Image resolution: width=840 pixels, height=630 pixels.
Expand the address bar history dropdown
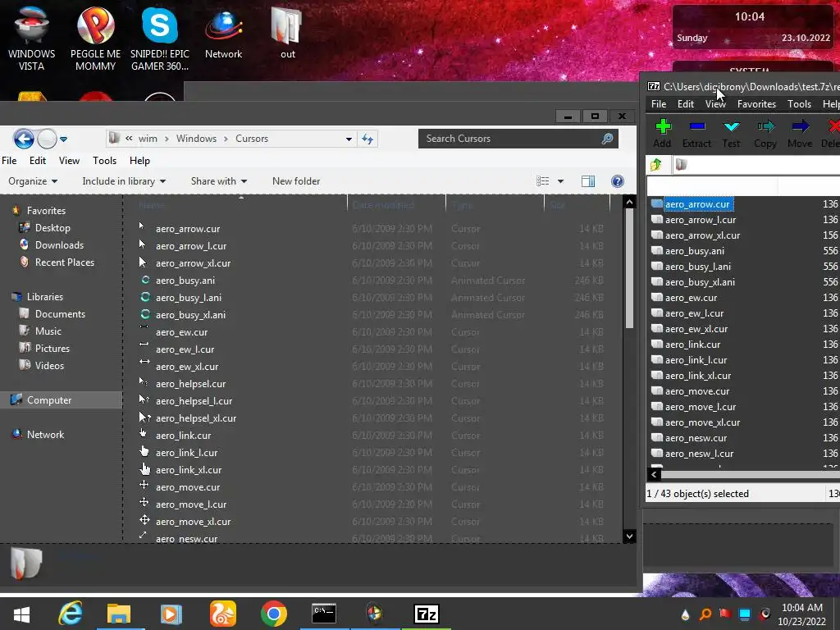point(349,139)
